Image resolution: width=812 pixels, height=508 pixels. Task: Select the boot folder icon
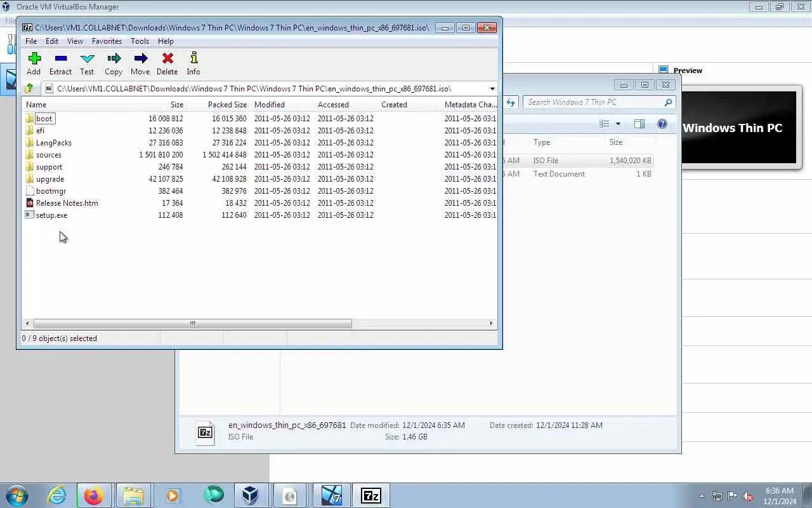[x=29, y=119]
